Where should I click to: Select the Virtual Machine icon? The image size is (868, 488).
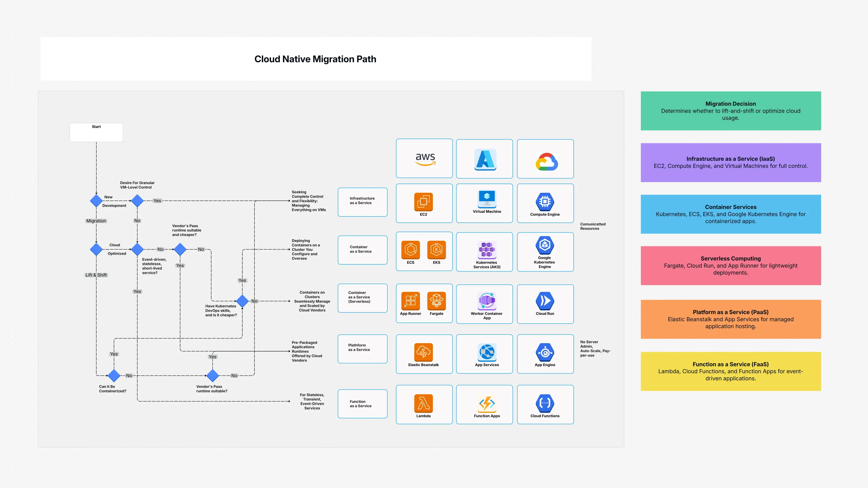487,199
